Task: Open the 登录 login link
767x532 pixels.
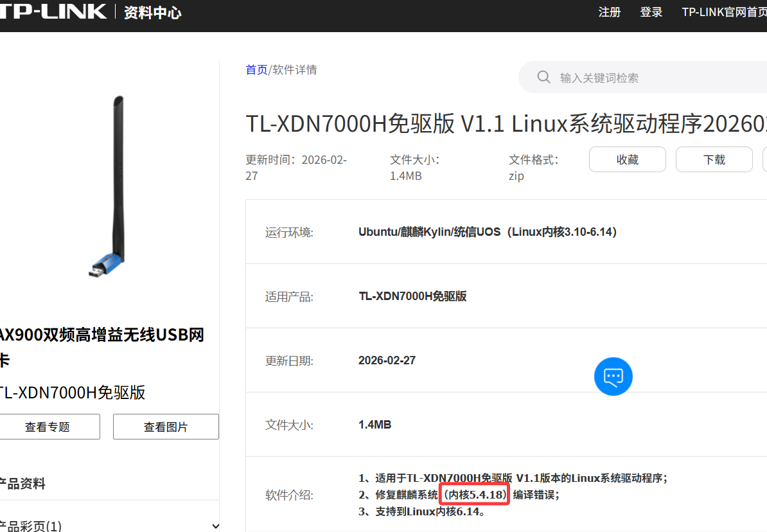Action: (x=651, y=12)
